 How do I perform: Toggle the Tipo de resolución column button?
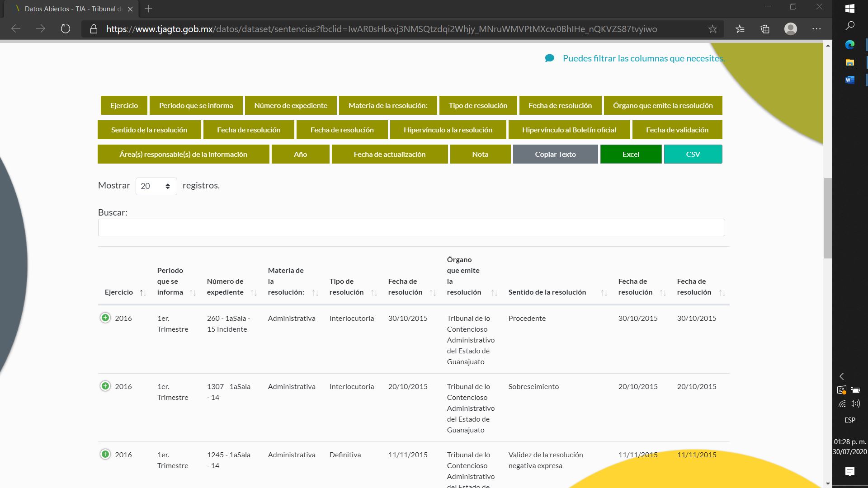[x=478, y=105]
